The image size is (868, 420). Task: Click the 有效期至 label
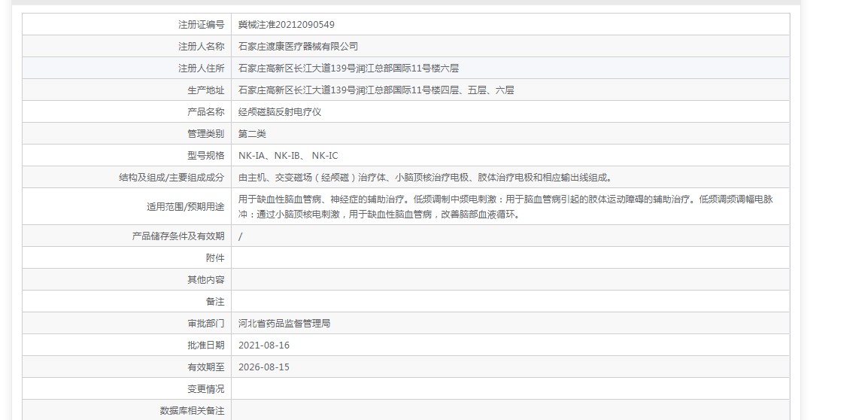(206, 367)
